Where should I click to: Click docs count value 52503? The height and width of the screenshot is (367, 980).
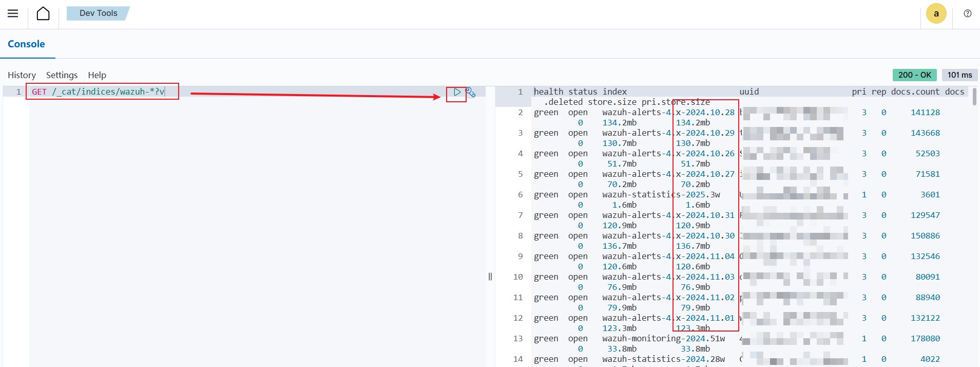click(x=928, y=153)
